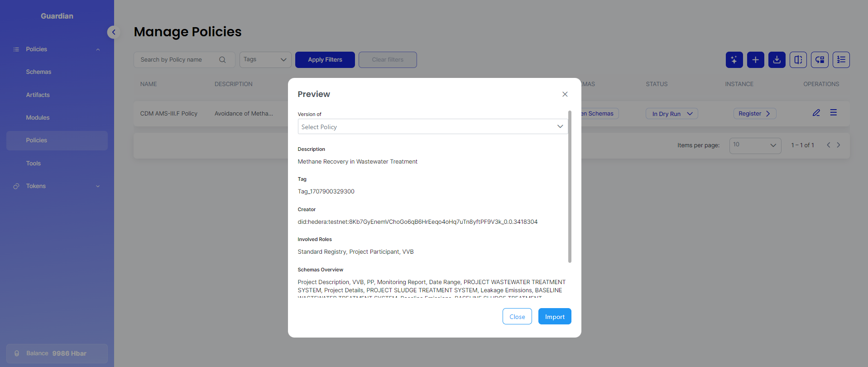This screenshot has height=367, width=868.
Task: Click the numbered list icon button
Action: click(x=841, y=60)
